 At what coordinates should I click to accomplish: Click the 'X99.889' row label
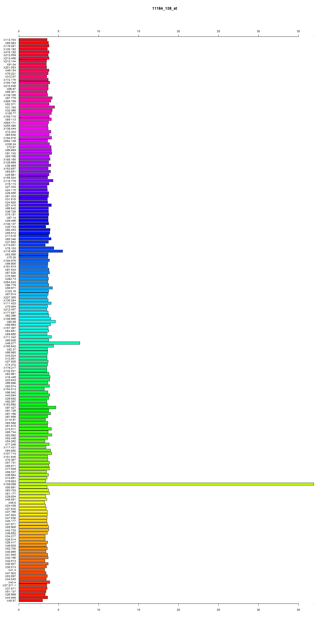coord(10,150)
